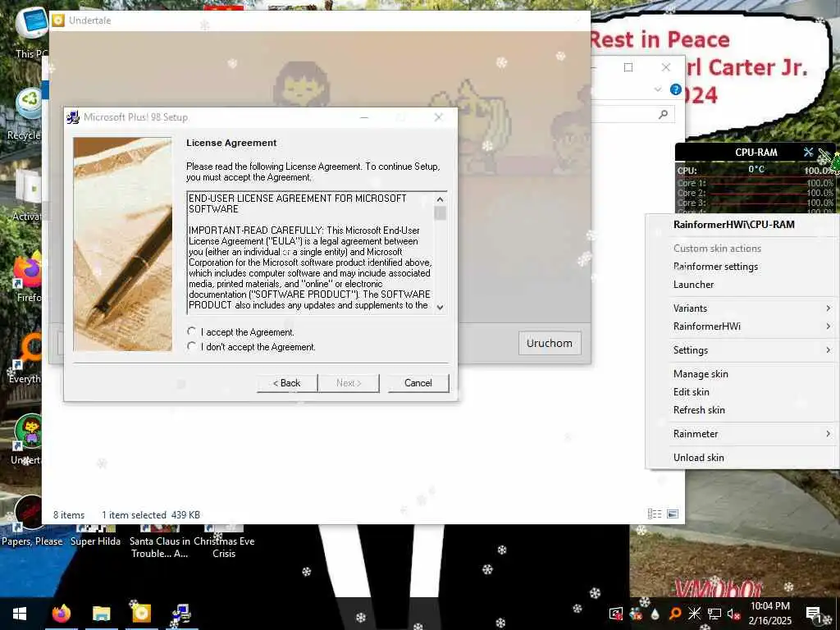Click the taskbar clock showing 10:04 PM
840x630 pixels.
(769, 614)
